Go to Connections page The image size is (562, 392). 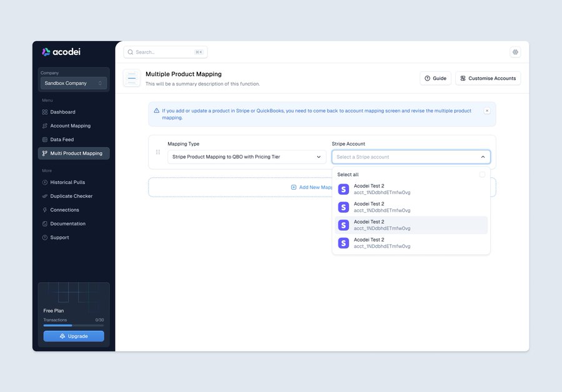click(x=74, y=210)
